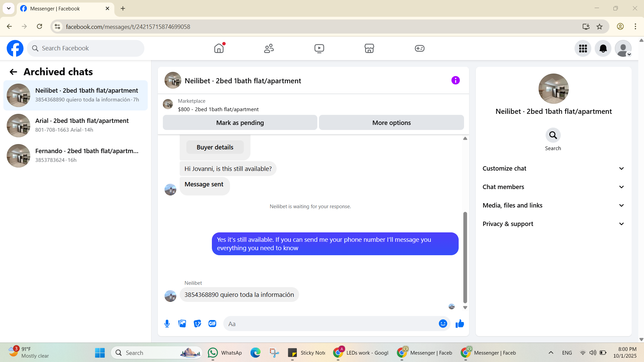Open the Gaming controller icon
The height and width of the screenshot is (362, 644).
tap(420, 48)
